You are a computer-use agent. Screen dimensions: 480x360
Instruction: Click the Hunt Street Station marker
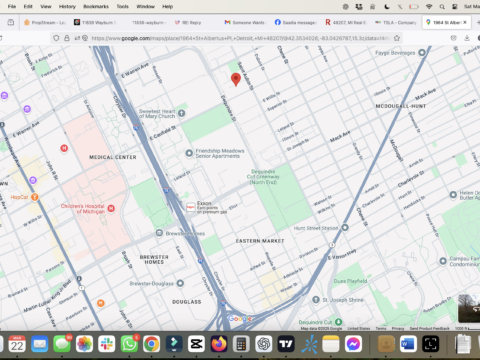(345, 228)
